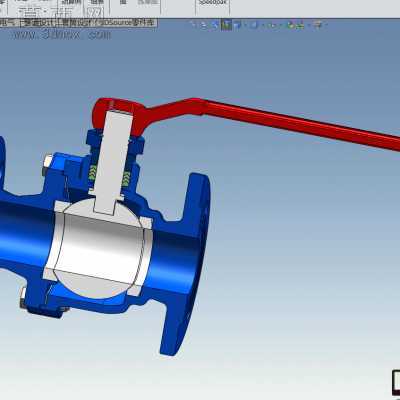Click Zoom to Fit in view toolbar

[x=193, y=25]
